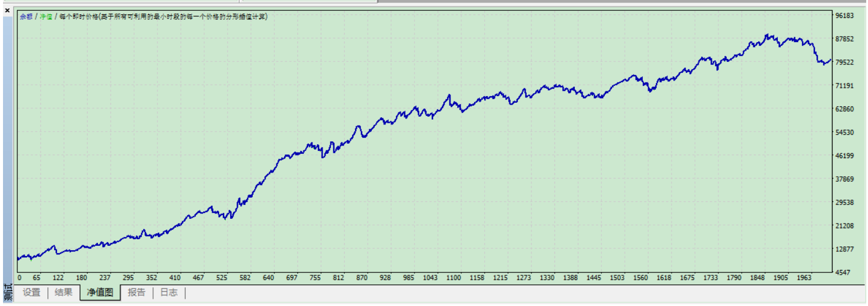Screen dimensions: 868x306
Task: Click the x-axis label 1905
Action: click(780, 278)
